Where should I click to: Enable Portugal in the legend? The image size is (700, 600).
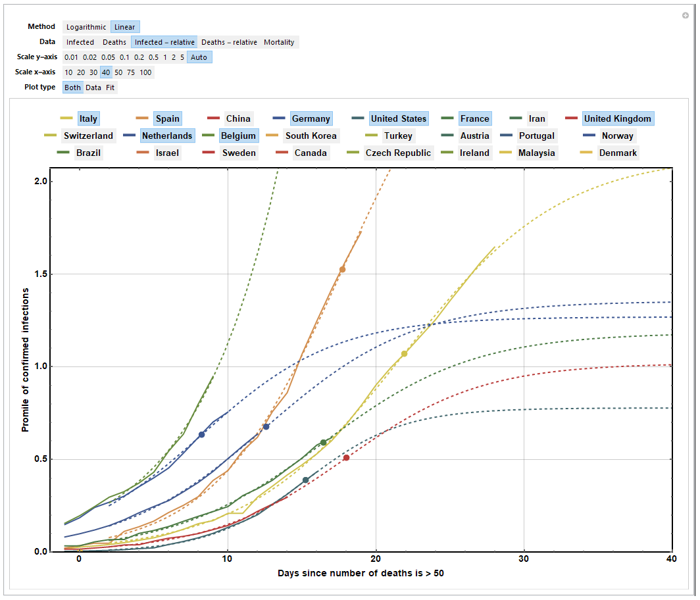click(537, 136)
